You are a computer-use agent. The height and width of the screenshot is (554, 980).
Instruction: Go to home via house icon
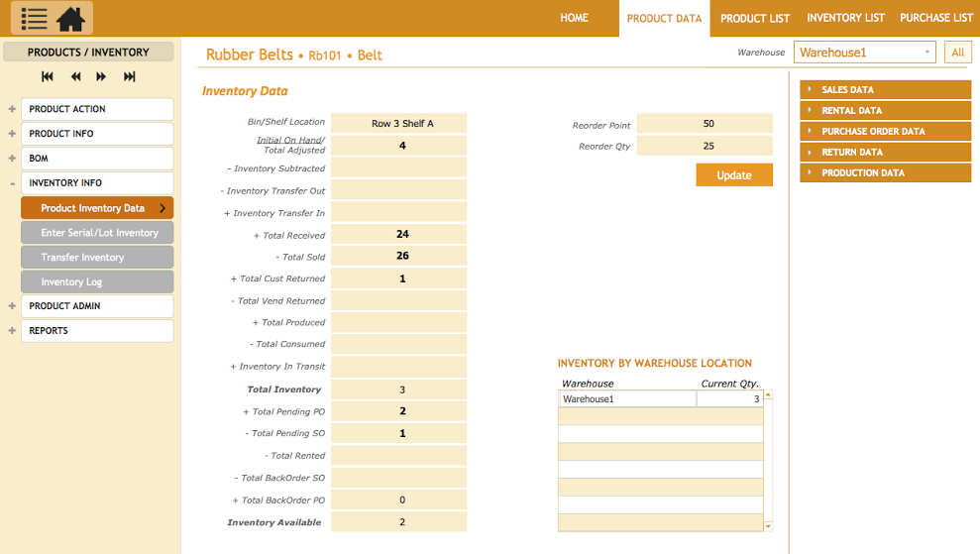click(x=70, y=19)
